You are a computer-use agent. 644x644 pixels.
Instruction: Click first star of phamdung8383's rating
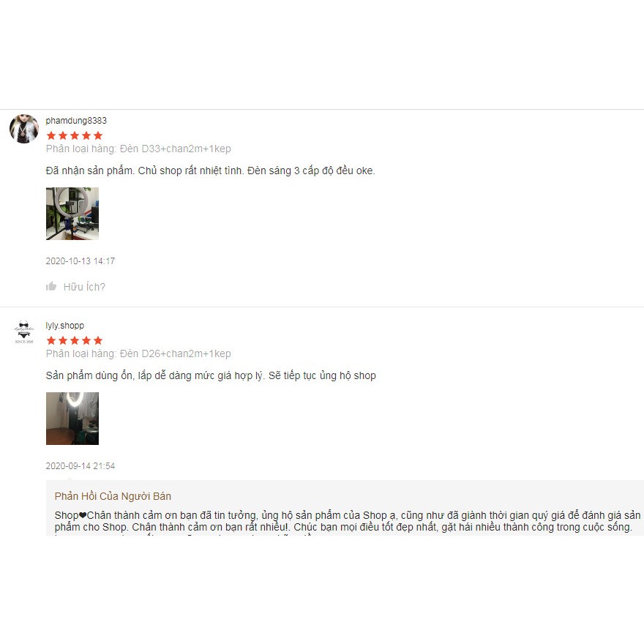(51, 135)
